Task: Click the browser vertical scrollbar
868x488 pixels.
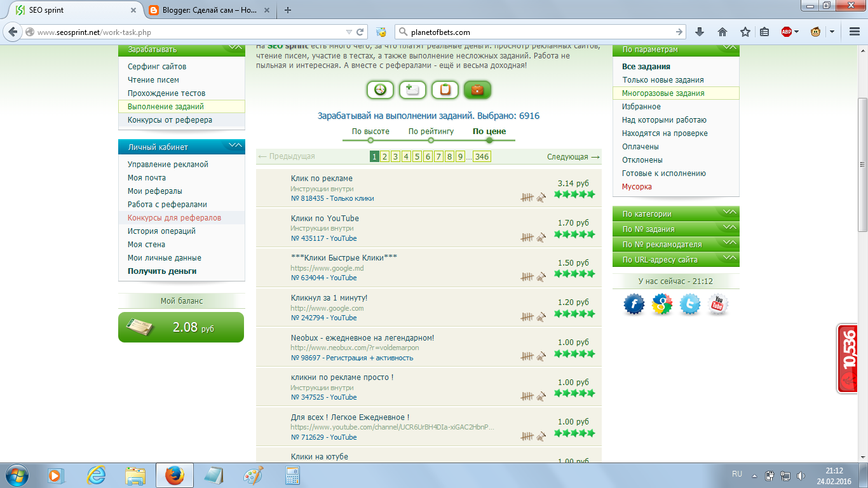Action: [862, 165]
